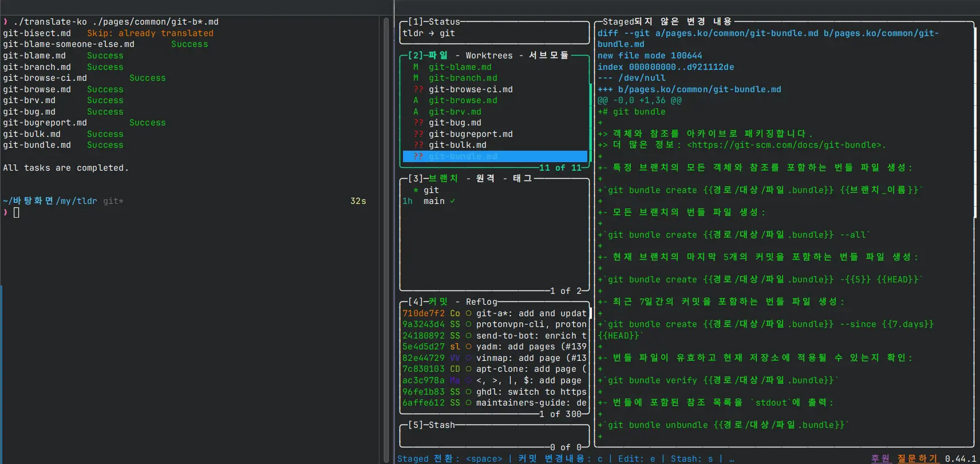The width and height of the screenshot is (980, 464).
Task: Select the 커밋 tab in panel 4
Action: point(438,302)
